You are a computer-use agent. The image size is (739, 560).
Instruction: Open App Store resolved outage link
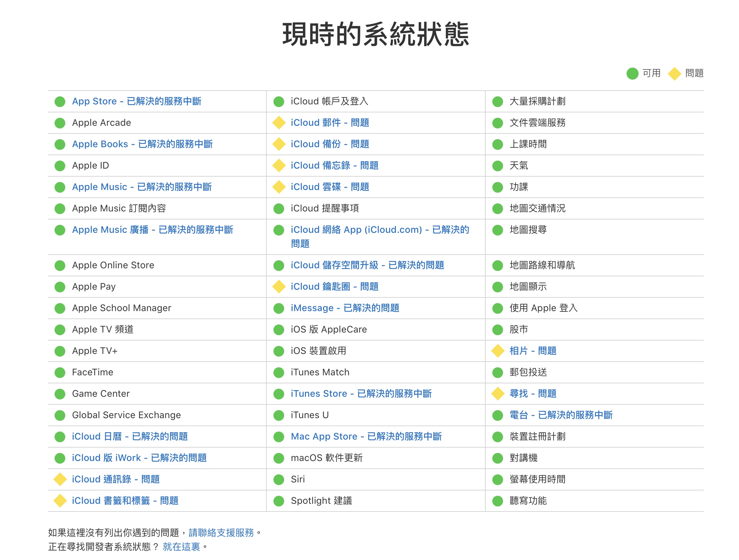coord(137,101)
